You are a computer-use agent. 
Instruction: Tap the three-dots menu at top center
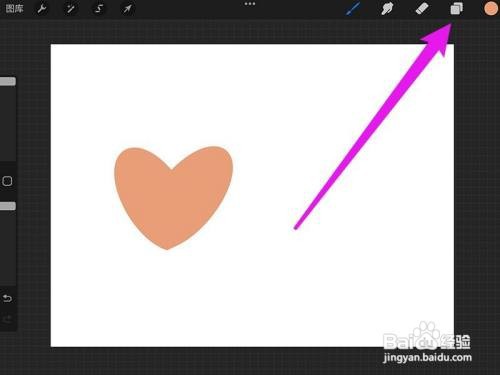(x=250, y=4)
